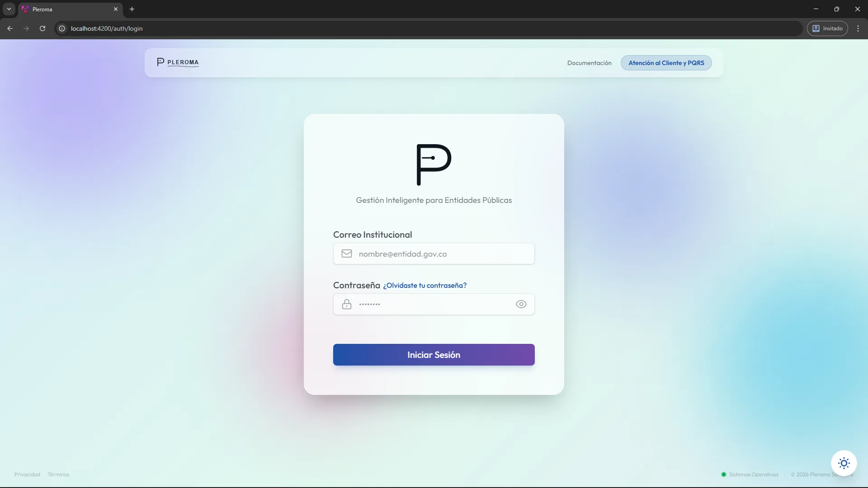Click the Pleroma logo in header
The image size is (868, 488).
pyautogui.click(x=178, y=62)
